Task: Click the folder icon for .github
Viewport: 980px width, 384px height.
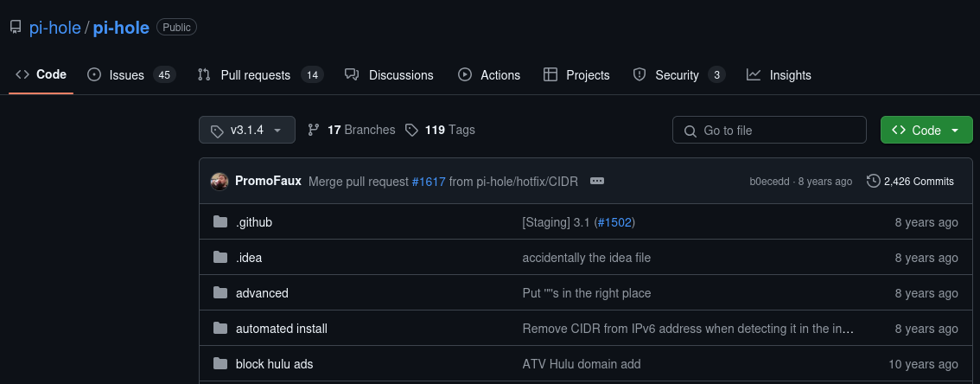Action: coord(220,221)
